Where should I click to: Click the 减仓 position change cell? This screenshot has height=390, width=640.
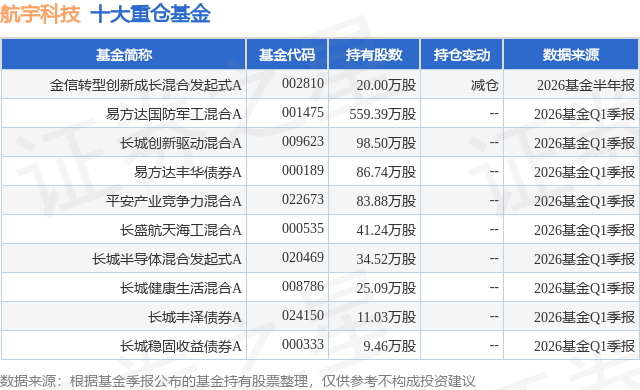(484, 85)
